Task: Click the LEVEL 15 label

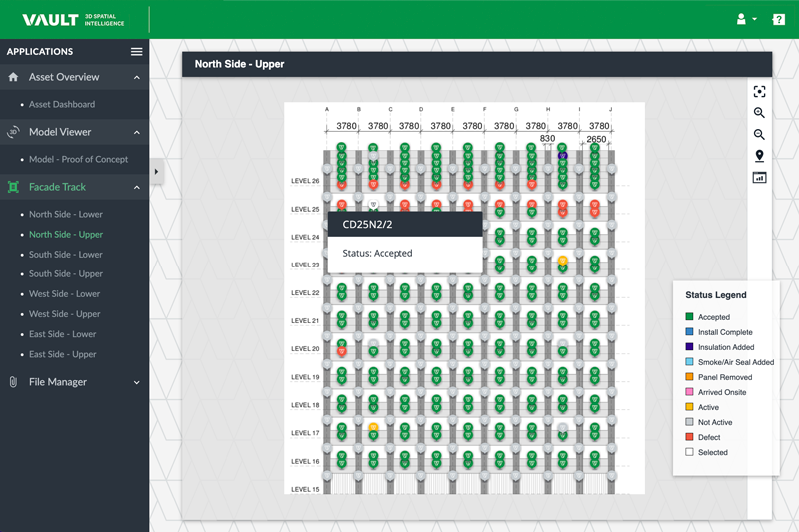Action: 305,490
